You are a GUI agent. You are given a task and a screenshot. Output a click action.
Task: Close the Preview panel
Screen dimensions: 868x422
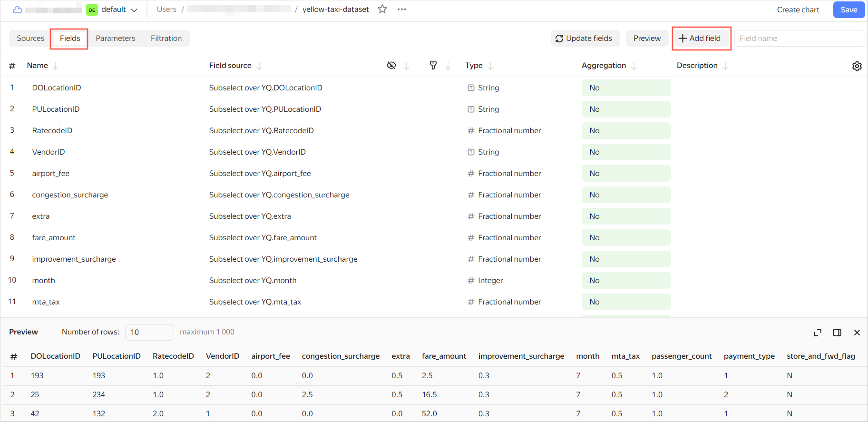click(857, 333)
